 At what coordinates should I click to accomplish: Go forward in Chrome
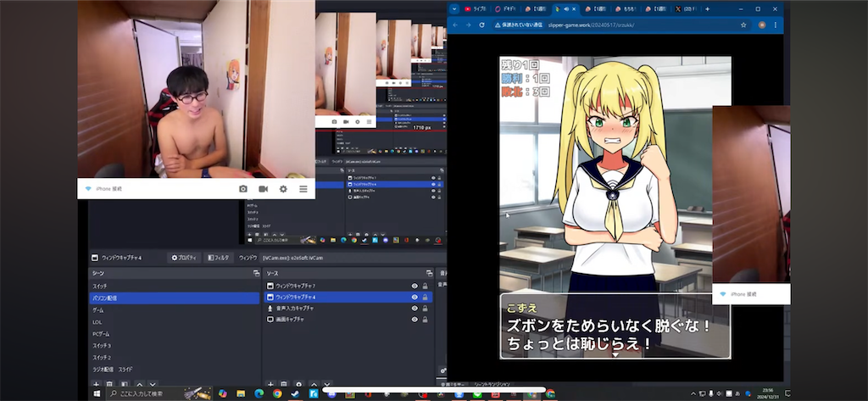[468, 25]
